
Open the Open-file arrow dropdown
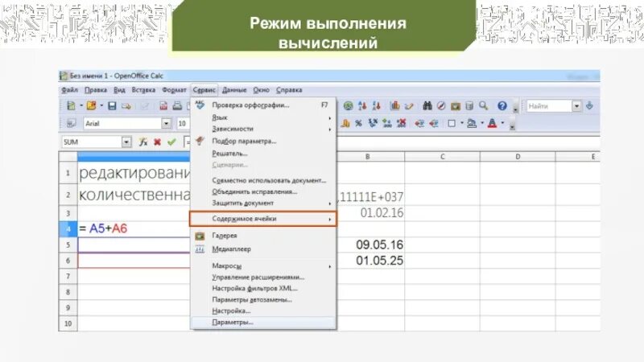click(x=101, y=106)
